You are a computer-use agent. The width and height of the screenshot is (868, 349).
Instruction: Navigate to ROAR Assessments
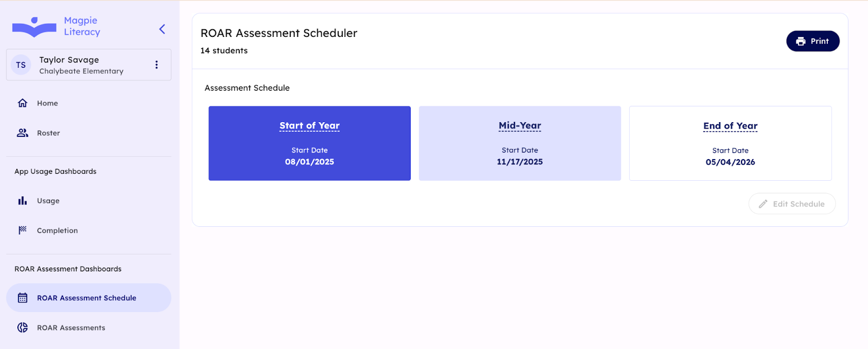tap(71, 328)
